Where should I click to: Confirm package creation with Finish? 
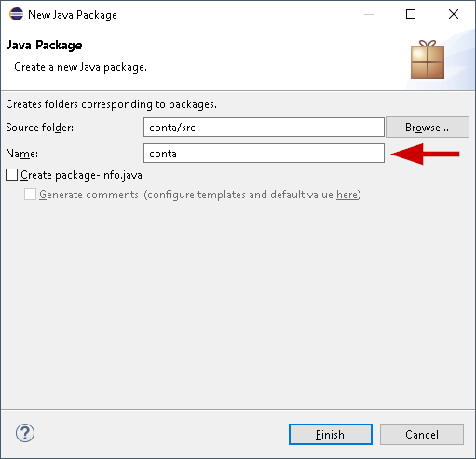(x=331, y=434)
